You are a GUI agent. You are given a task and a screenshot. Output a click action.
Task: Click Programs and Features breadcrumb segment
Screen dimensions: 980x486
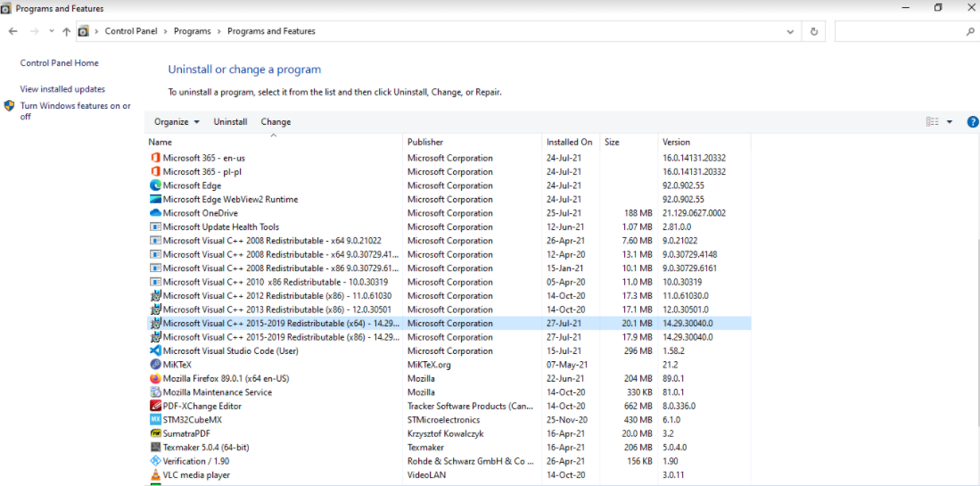click(x=271, y=31)
